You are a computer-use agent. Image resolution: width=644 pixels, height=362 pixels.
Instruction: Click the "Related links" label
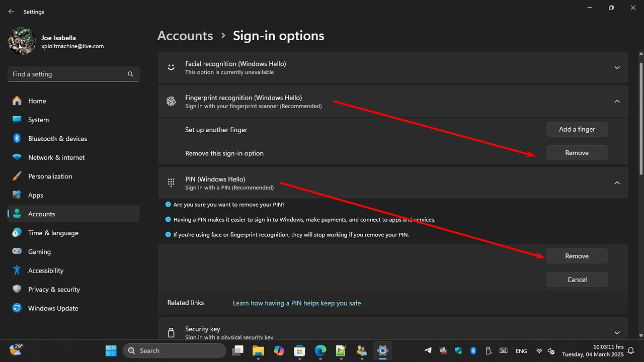pos(186,303)
